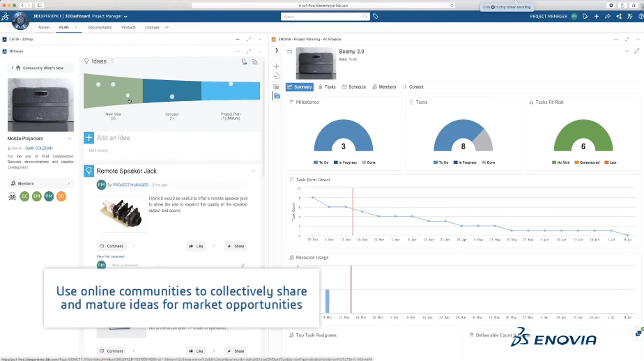The width and height of the screenshot is (644, 361).
Task: Expand the Mobile Projectors community chevron
Action: pos(70,139)
